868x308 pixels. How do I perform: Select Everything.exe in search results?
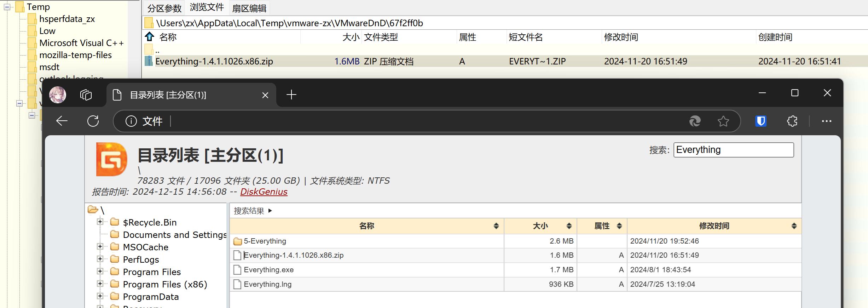[x=268, y=270]
